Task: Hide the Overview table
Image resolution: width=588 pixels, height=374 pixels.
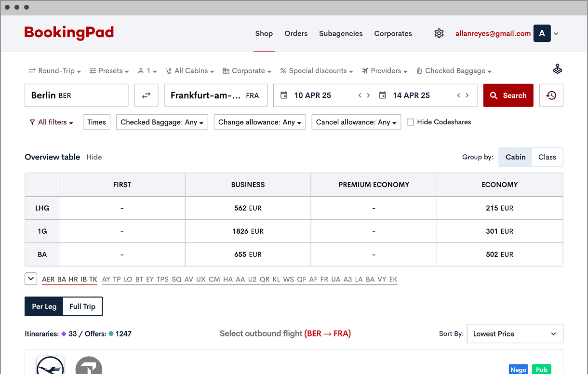Action: pos(94,157)
